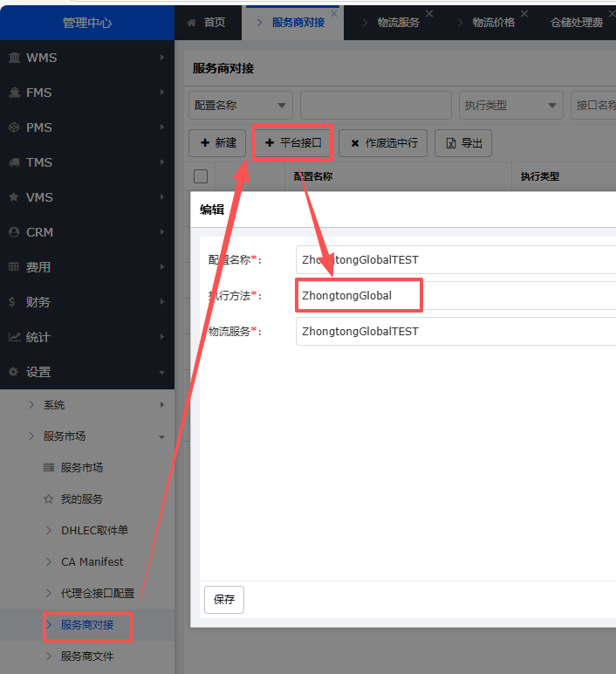Screen dimensions: 616x674
Task: Click the 统计 chart icon in sidebar
Action: [x=14, y=337]
